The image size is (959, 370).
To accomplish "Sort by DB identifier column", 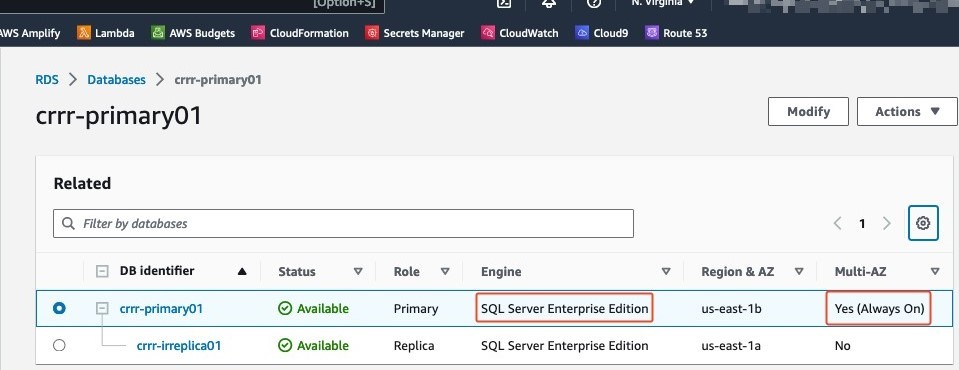I will click(x=242, y=272).
